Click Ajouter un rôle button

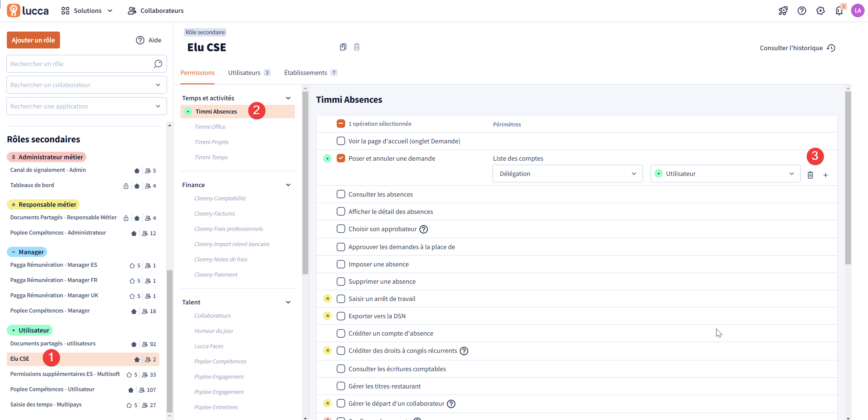coord(33,40)
